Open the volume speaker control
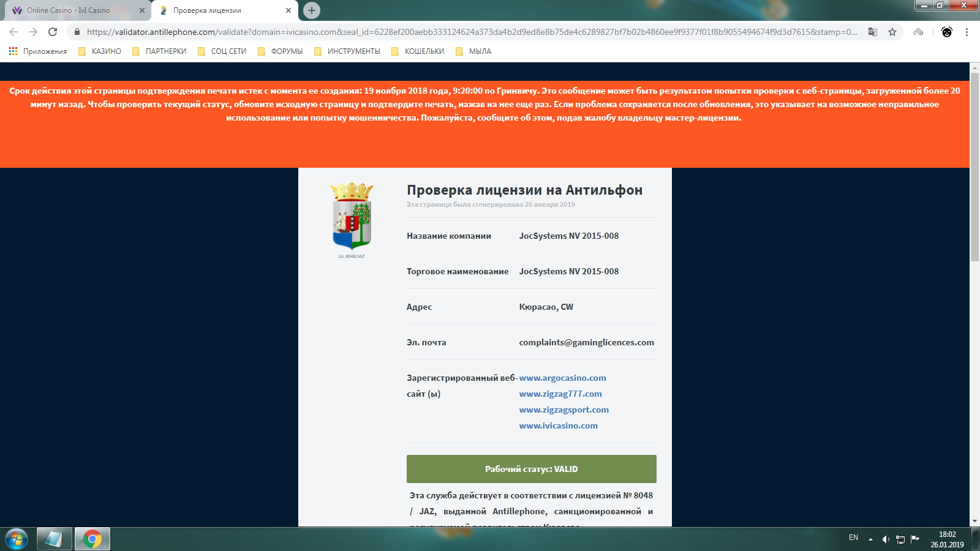This screenshot has height=551, width=980. pyautogui.click(x=885, y=539)
